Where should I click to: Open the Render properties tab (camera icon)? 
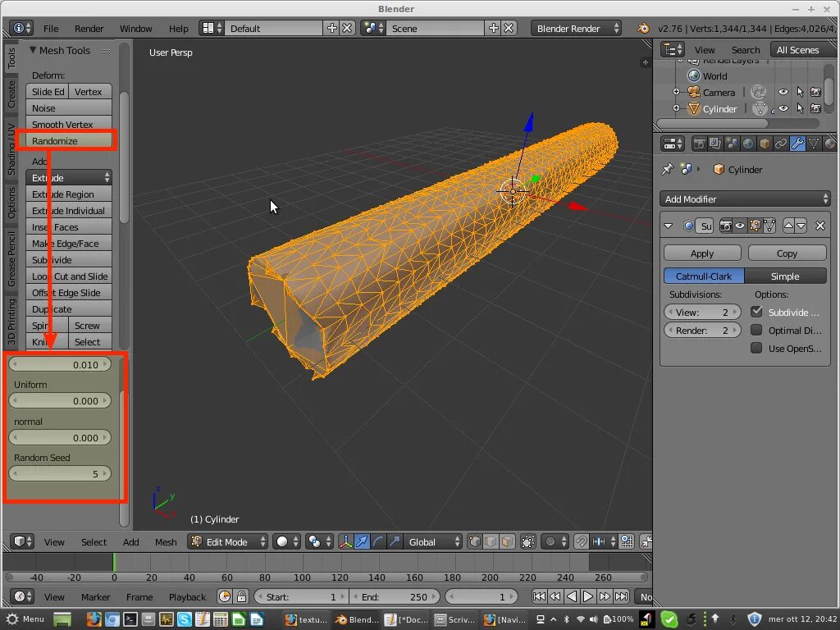click(699, 144)
